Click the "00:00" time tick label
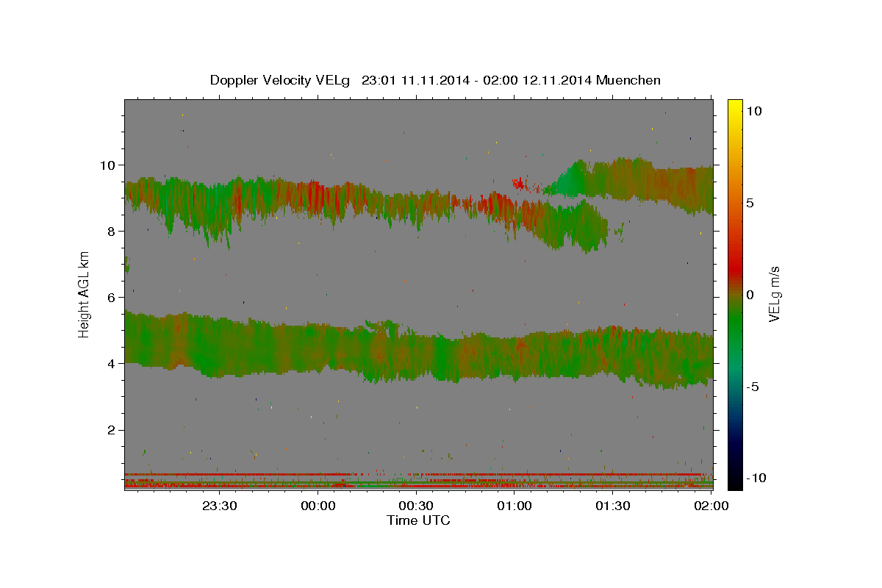Viewport: 882px width, 588px height. click(x=318, y=506)
